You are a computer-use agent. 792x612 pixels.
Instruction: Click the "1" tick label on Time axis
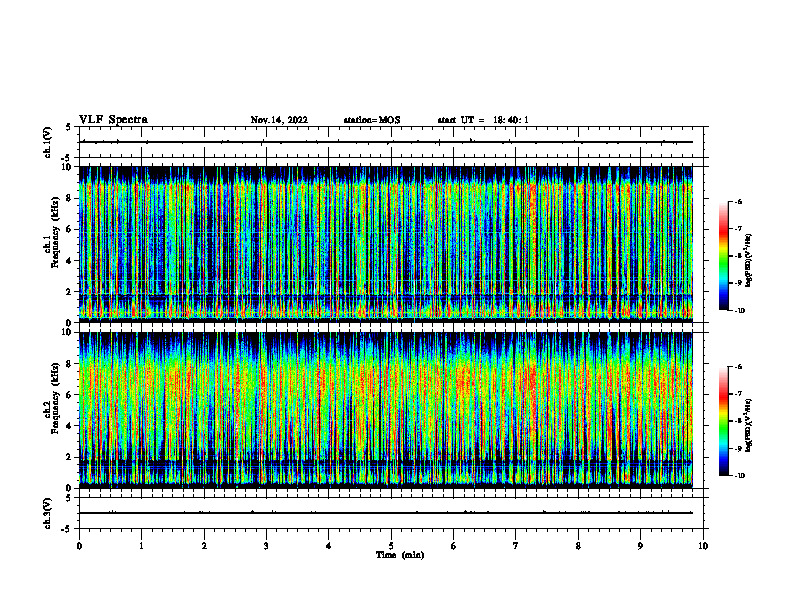point(142,546)
